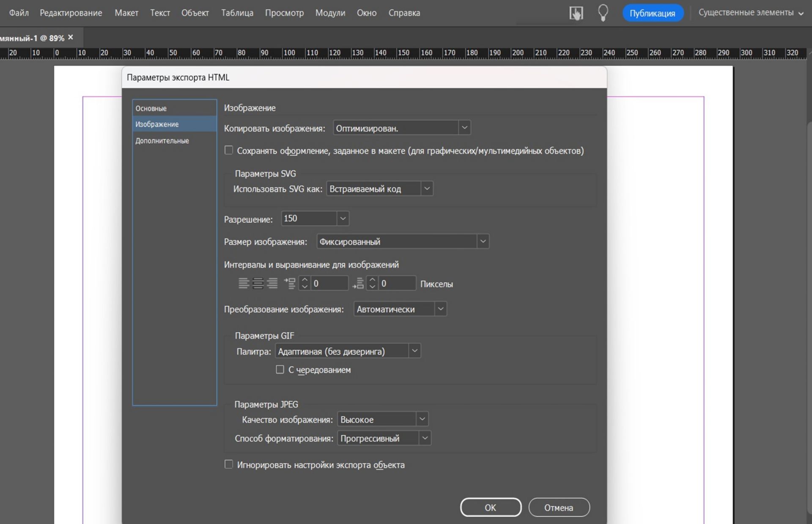Screen dimensions: 812x524
Task: Click the Отмена button
Action: 559,507
